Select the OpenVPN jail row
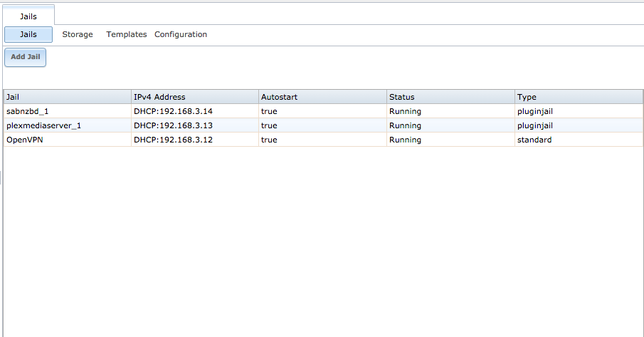Screen dimensions: 644x337 click(323, 140)
